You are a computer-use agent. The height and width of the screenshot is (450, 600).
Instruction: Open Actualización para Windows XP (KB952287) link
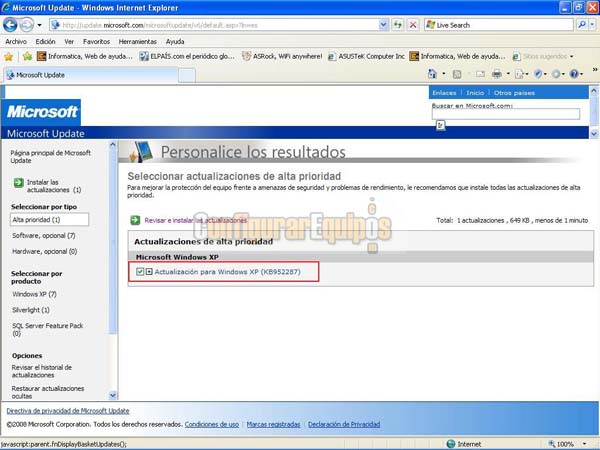(227, 272)
